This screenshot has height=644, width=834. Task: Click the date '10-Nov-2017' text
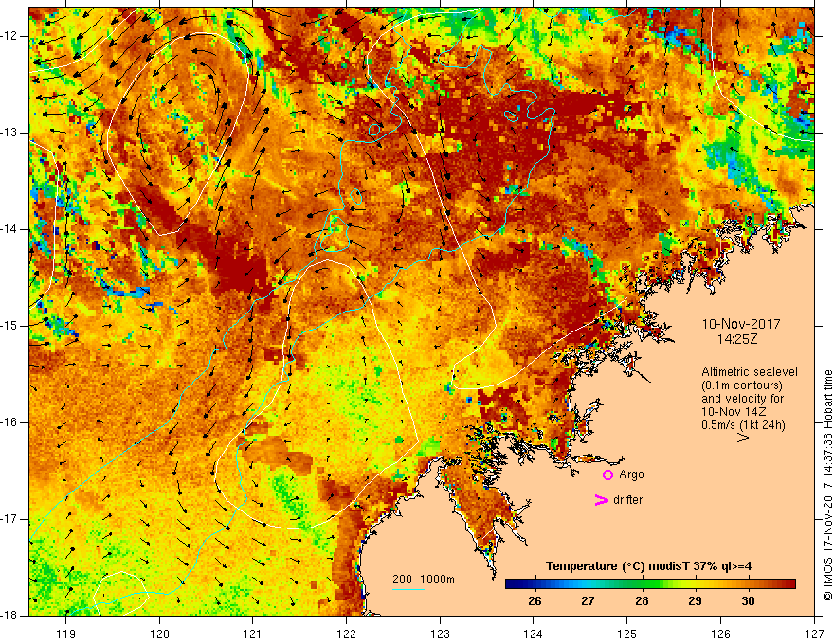coord(741,324)
